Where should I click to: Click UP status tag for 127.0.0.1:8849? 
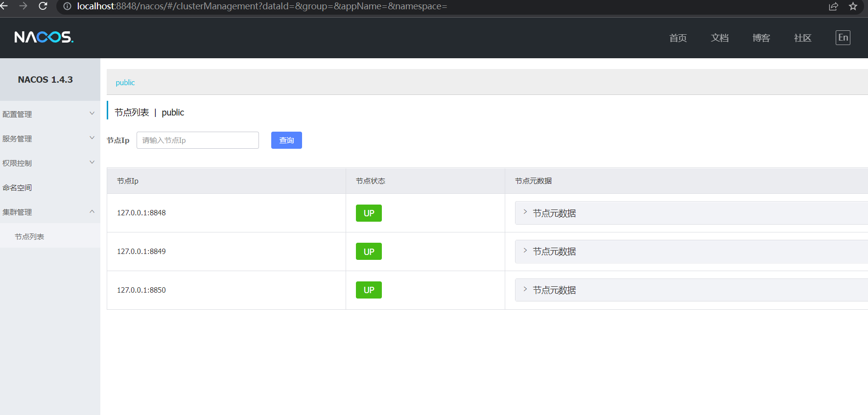(369, 252)
